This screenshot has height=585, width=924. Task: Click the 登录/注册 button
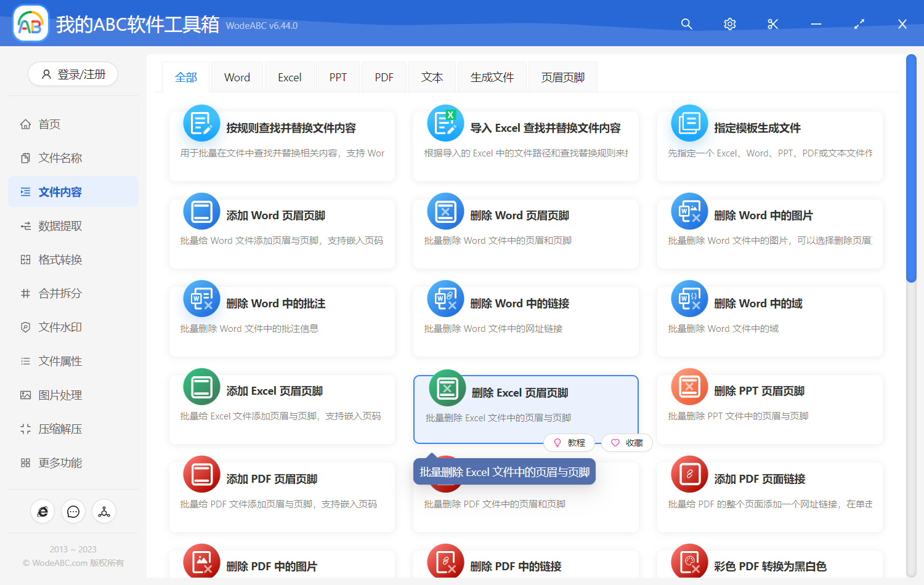click(x=73, y=74)
